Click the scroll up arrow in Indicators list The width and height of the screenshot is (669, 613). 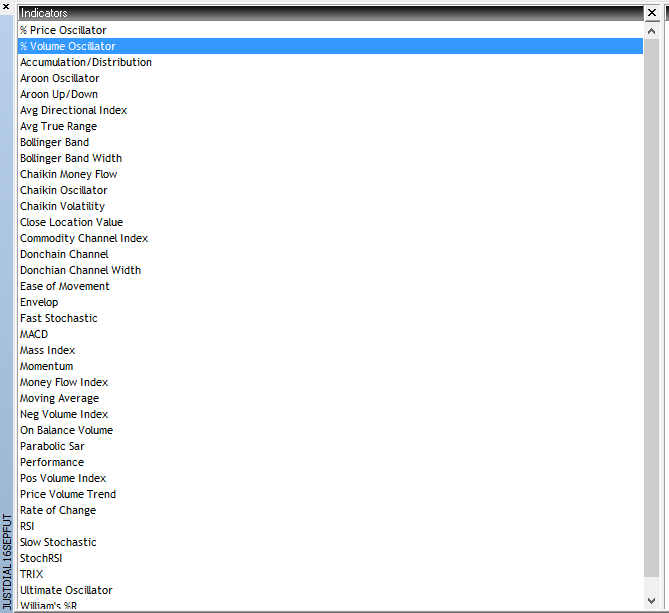[651, 31]
